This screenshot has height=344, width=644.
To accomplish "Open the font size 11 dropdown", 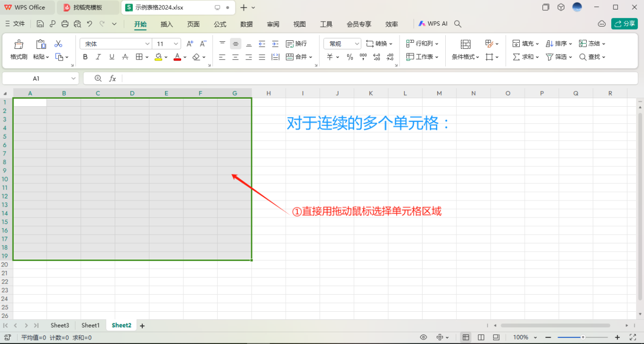I will [x=176, y=44].
